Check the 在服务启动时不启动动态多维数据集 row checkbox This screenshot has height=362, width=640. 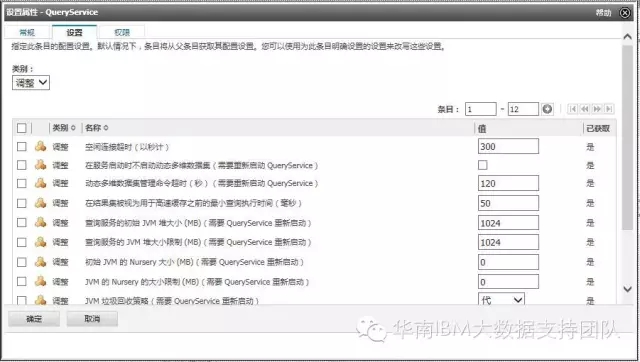pos(22,165)
